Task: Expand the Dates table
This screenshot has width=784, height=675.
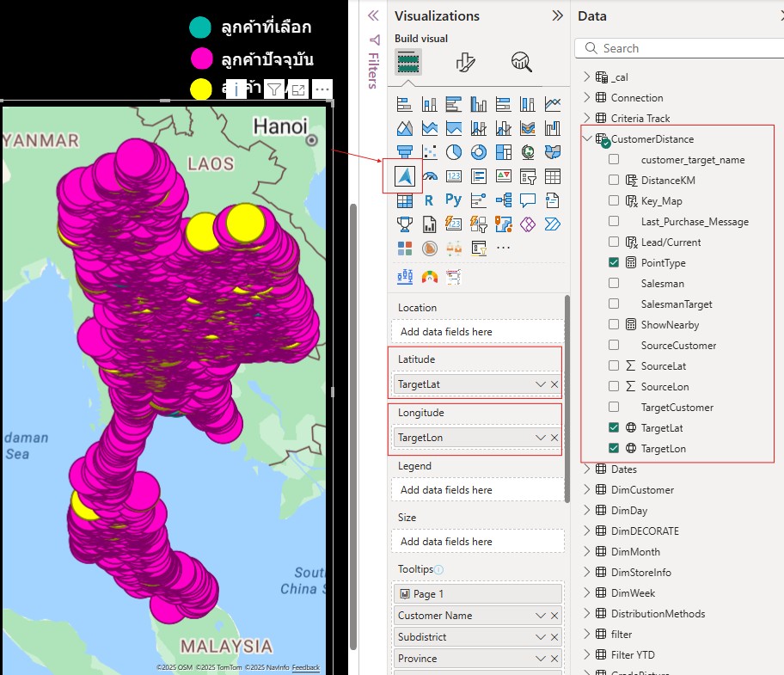Action: coord(585,469)
